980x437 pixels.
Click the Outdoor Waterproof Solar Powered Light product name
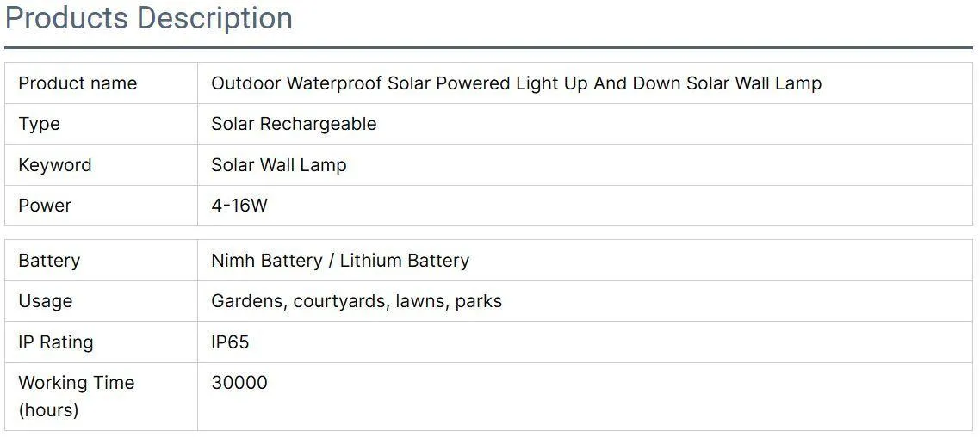516,83
